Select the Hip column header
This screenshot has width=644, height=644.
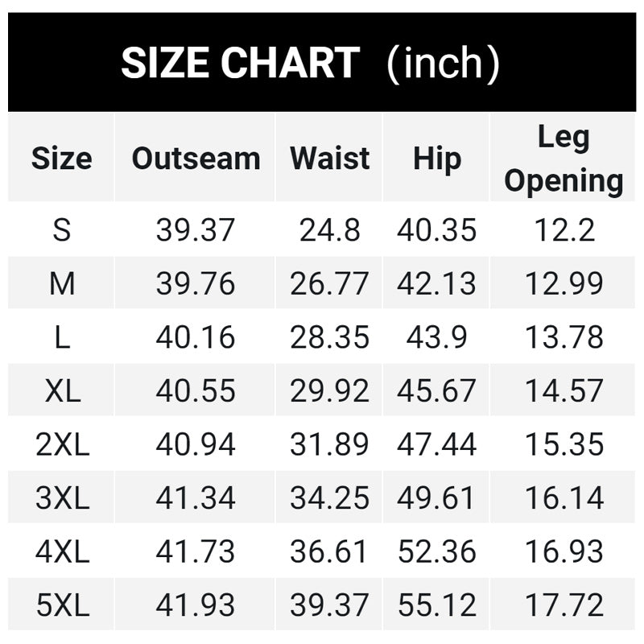436,158
